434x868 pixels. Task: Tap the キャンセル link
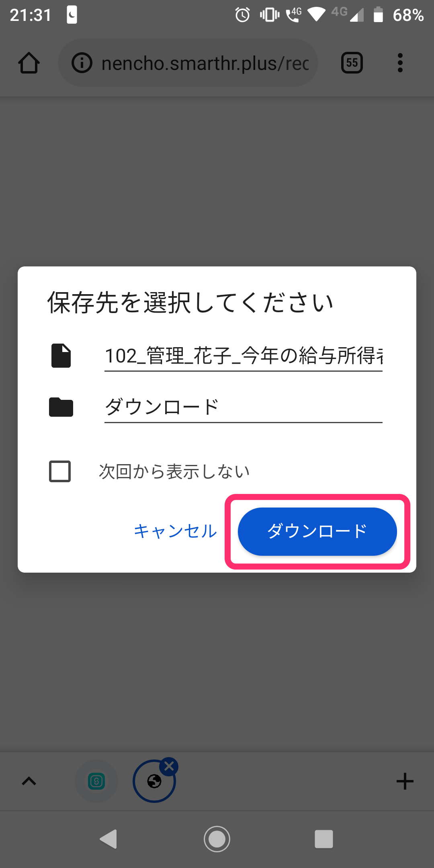coord(175,531)
